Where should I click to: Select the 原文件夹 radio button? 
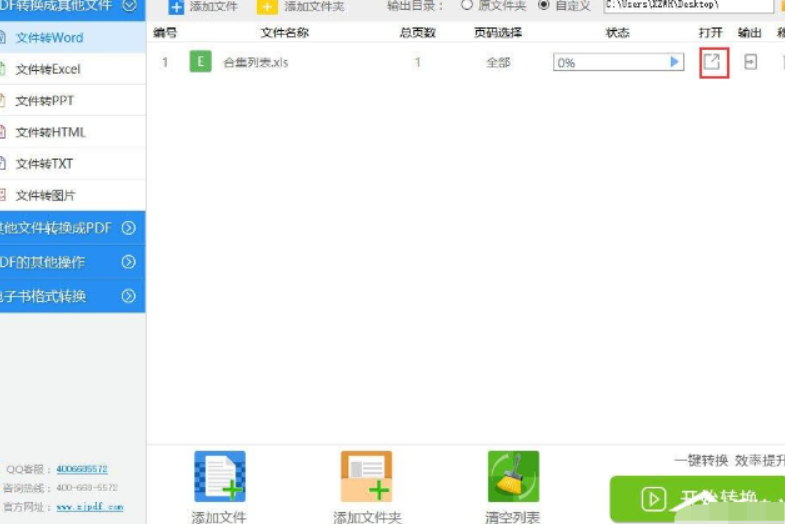(467, 5)
